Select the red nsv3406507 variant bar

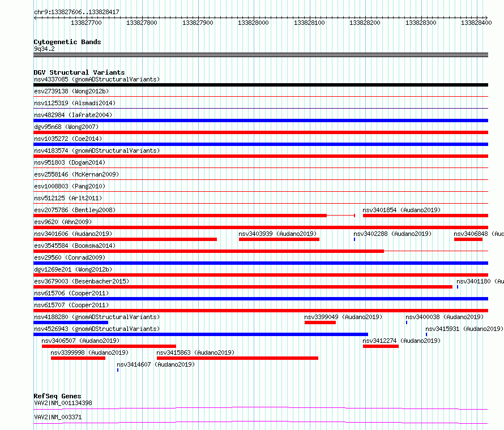[109, 346]
